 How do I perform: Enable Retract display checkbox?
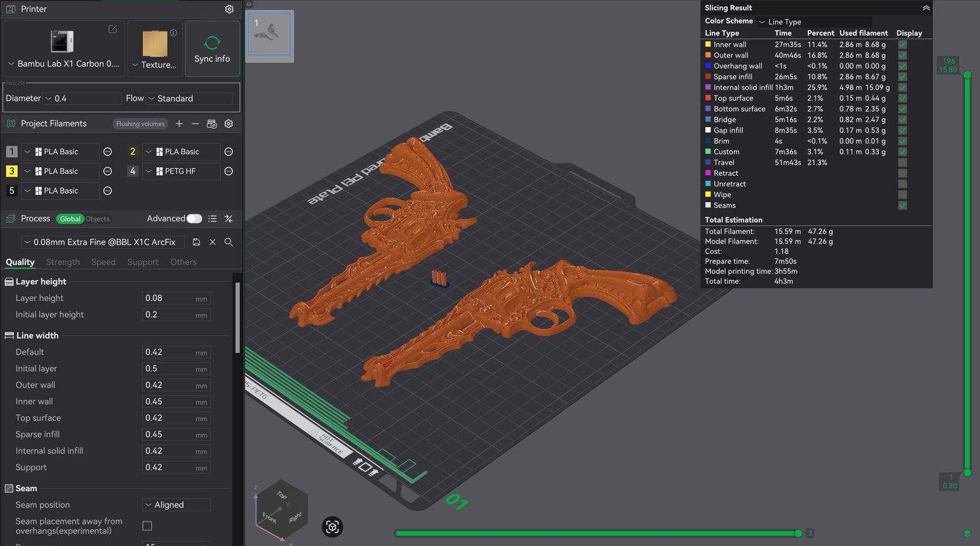[x=902, y=173]
